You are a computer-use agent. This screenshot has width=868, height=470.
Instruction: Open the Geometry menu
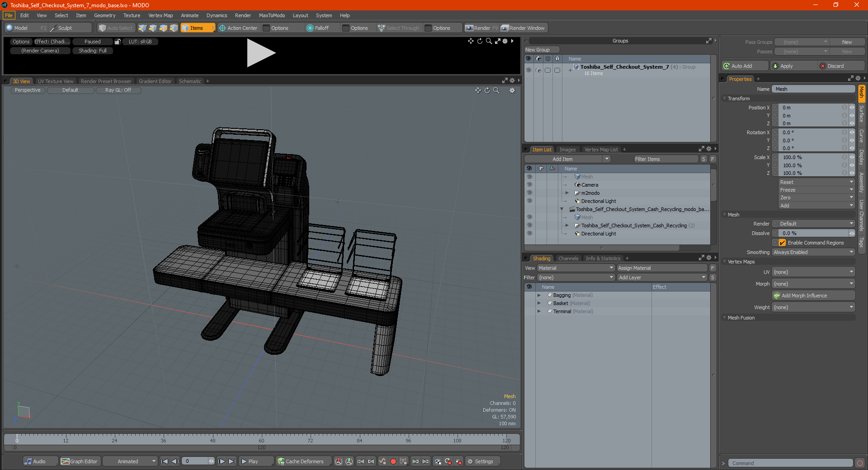[104, 15]
